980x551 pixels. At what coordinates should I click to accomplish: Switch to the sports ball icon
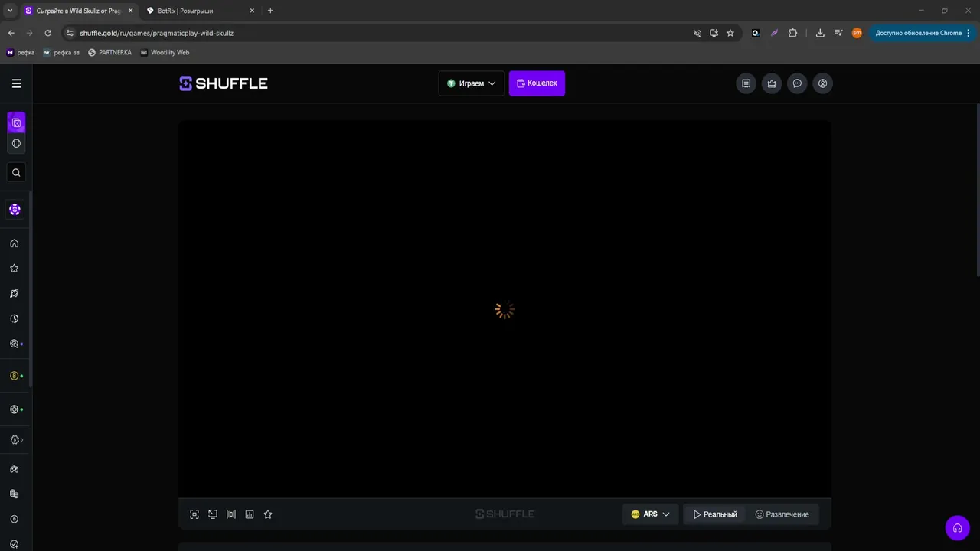coord(16,143)
